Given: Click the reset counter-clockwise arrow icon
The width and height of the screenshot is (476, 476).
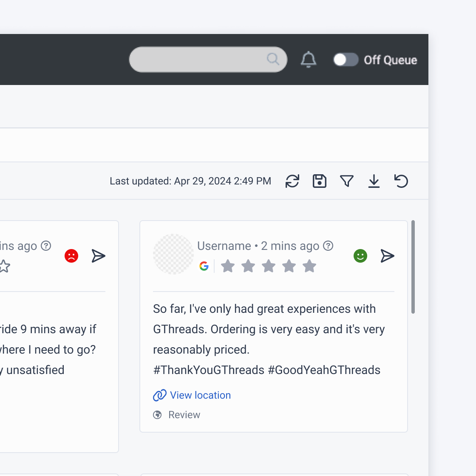Looking at the screenshot, I should click(401, 181).
